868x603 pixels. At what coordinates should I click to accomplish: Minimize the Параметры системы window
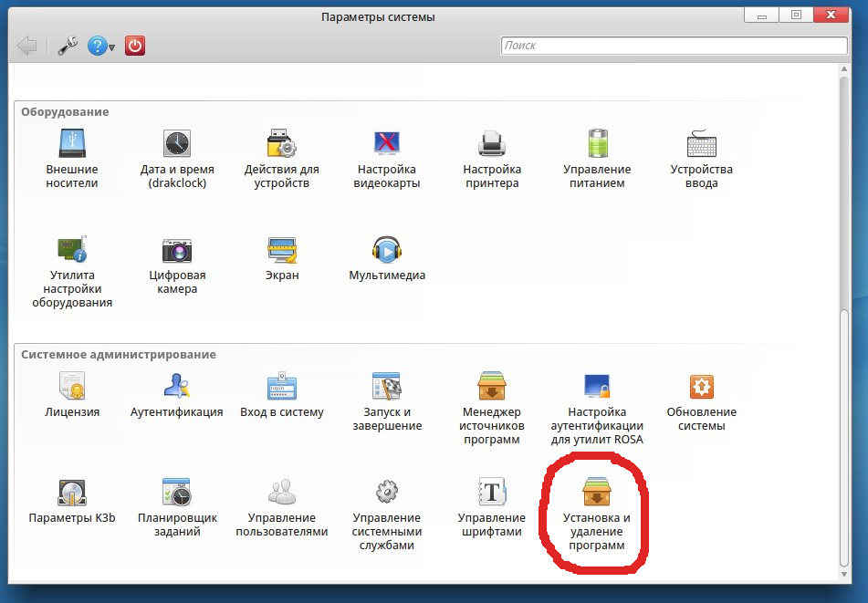coord(762,15)
